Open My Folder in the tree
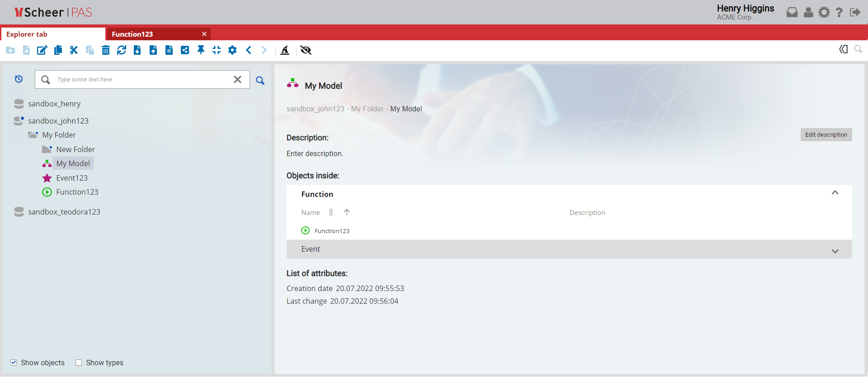This screenshot has height=377, width=868. click(x=59, y=135)
